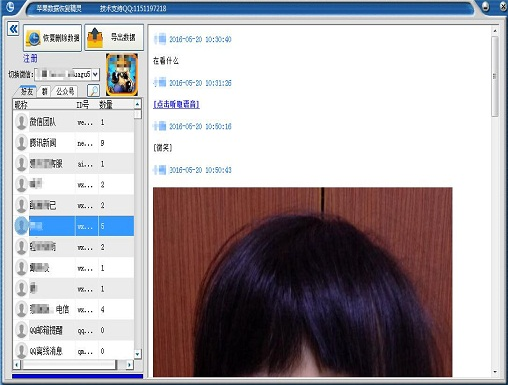
Task: Click the message icon beside 10:50:43 timestamp
Action: click(160, 170)
